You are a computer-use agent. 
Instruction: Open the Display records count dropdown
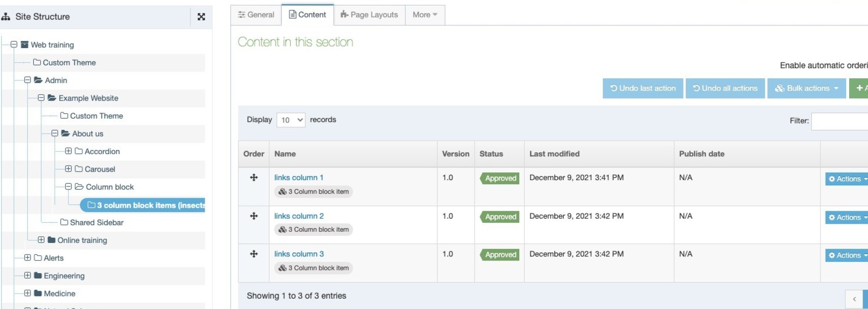291,120
